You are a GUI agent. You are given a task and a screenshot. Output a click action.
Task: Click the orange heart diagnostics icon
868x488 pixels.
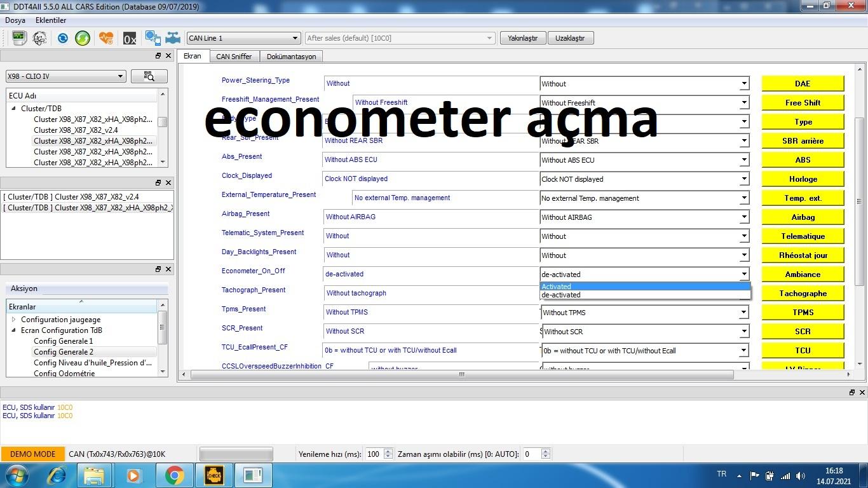(106, 38)
